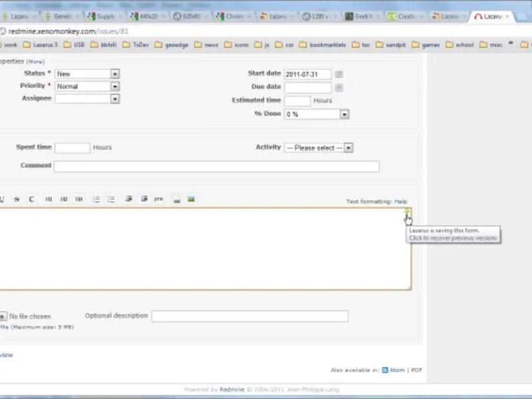532x399 pixels.
Task: Insert wiki page link icon
Action: [x=176, y=199]
